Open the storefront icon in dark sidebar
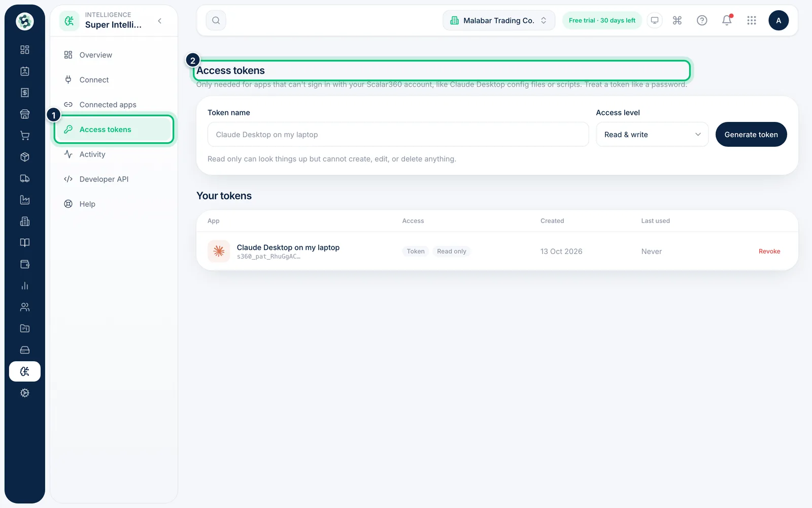The image size is (812, 508). (24, 114)
